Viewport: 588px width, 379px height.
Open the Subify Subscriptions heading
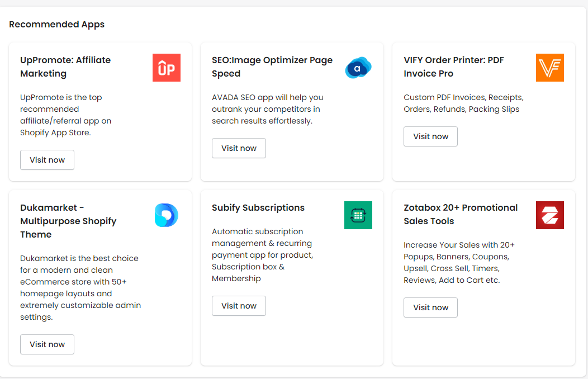tap(258, 207)
